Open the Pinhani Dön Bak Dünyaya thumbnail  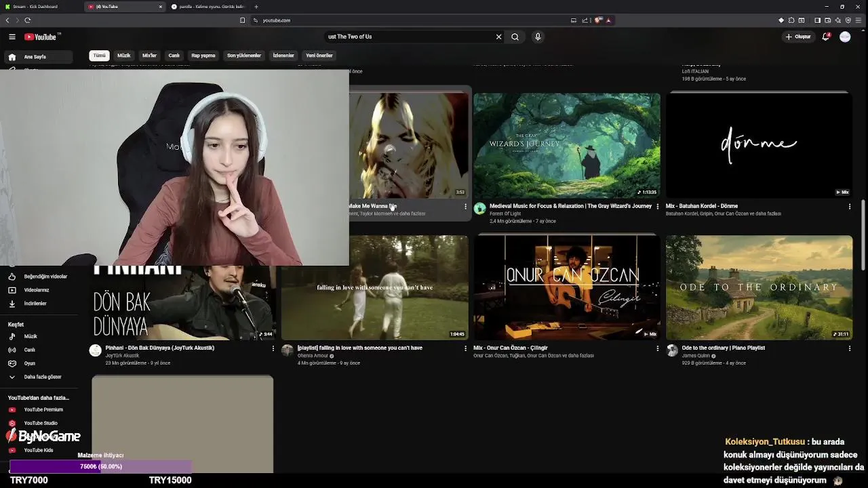[183, 302]
